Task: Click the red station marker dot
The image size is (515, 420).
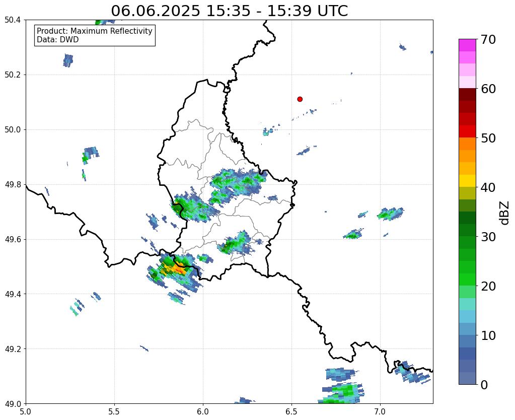Action: 300,99
